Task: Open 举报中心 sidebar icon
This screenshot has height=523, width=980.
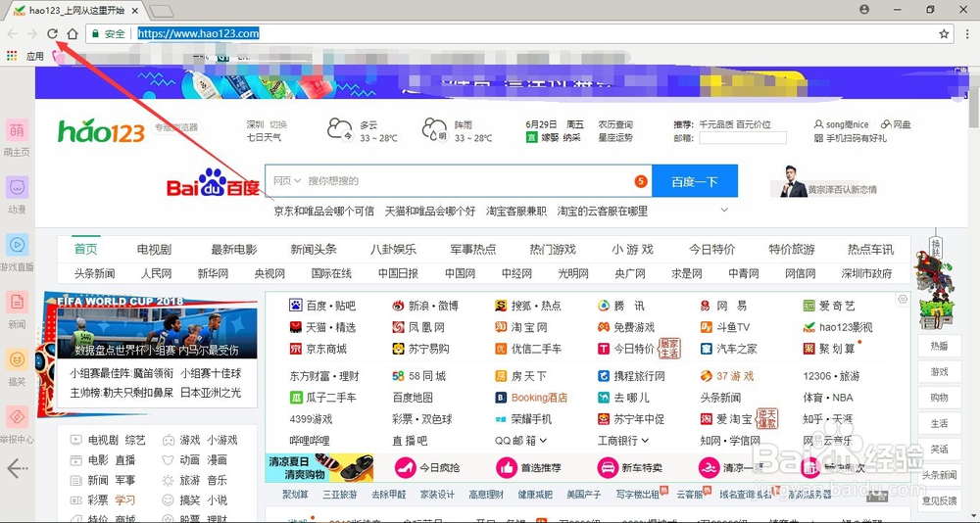Action: 17,417
